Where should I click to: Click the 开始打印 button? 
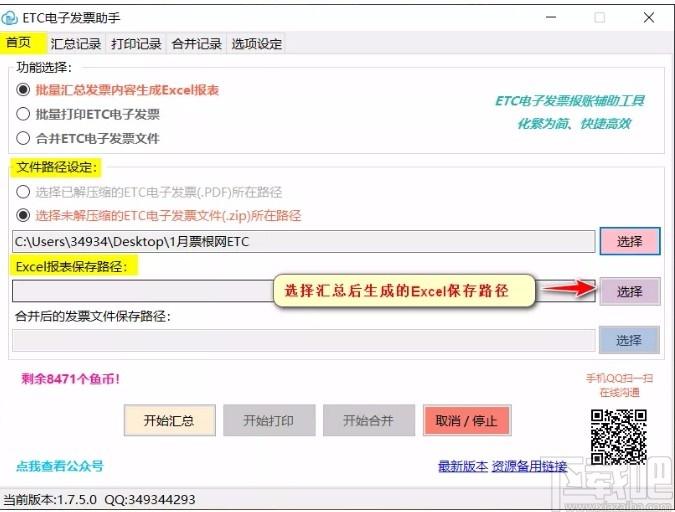point(269,420)
